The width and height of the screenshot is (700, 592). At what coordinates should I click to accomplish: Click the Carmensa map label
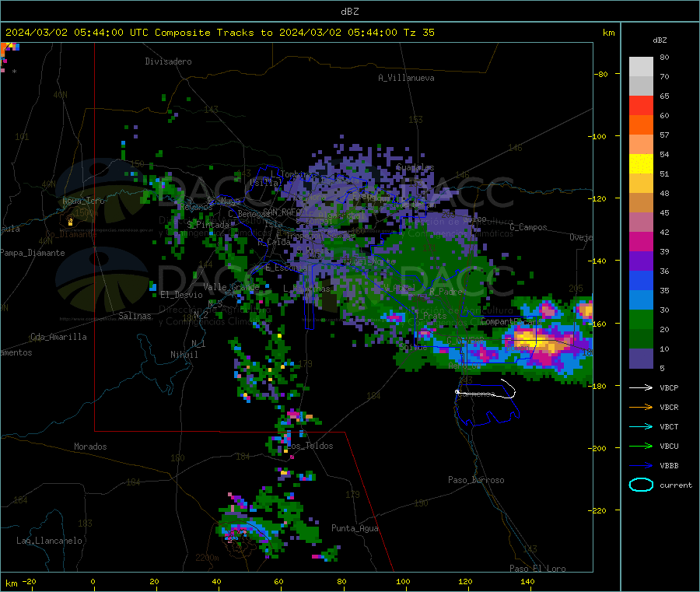click(476, 394)
